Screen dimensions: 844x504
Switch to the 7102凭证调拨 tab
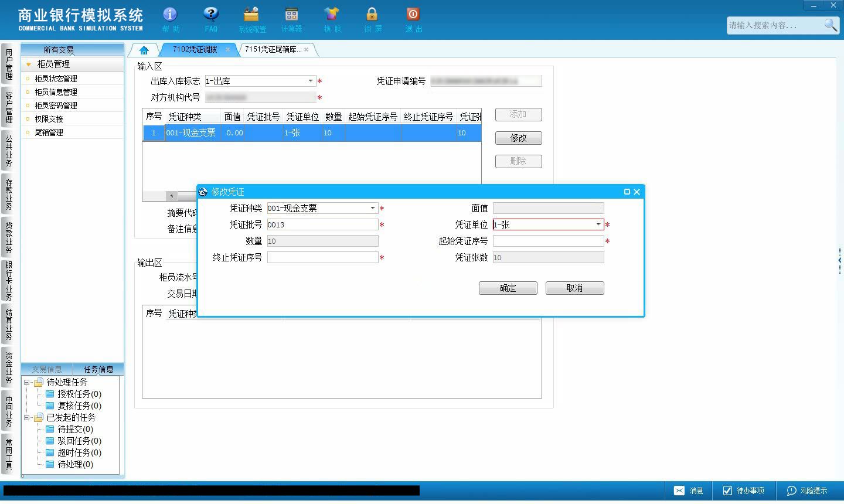195,49
